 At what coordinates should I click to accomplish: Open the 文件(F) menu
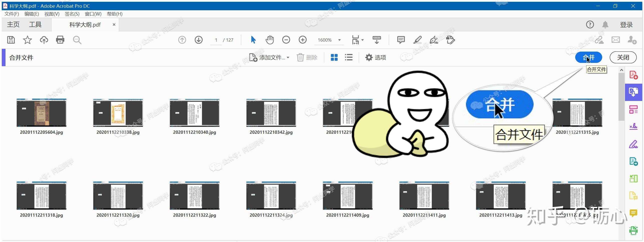point(12,14)
